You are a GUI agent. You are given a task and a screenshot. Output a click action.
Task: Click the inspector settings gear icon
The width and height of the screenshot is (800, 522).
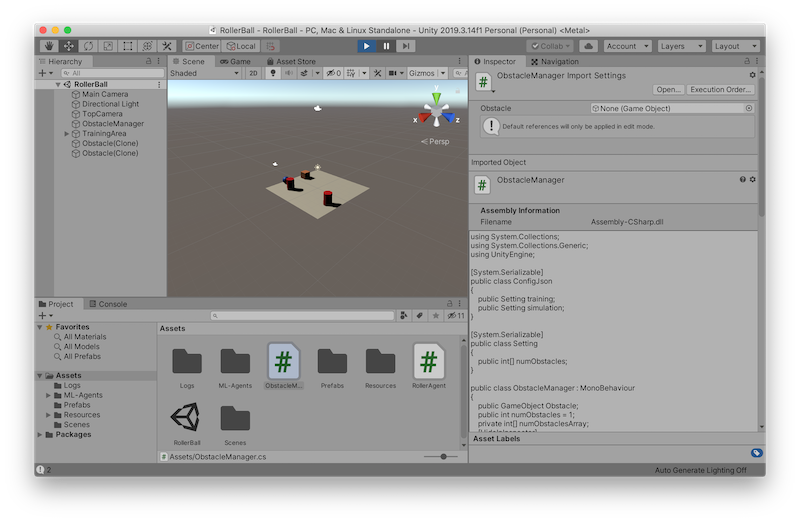tap(752, 75)
